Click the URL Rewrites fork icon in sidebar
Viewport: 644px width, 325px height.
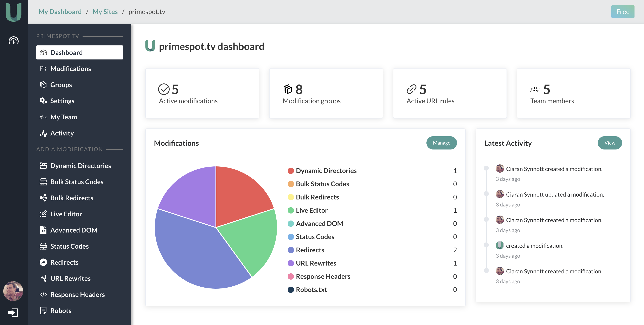(x=44, y=278)
